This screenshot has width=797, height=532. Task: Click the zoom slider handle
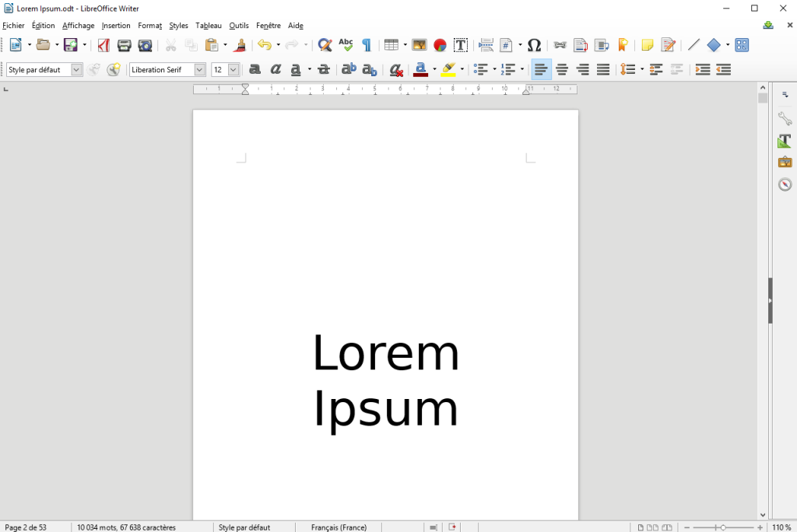[723, 527]
